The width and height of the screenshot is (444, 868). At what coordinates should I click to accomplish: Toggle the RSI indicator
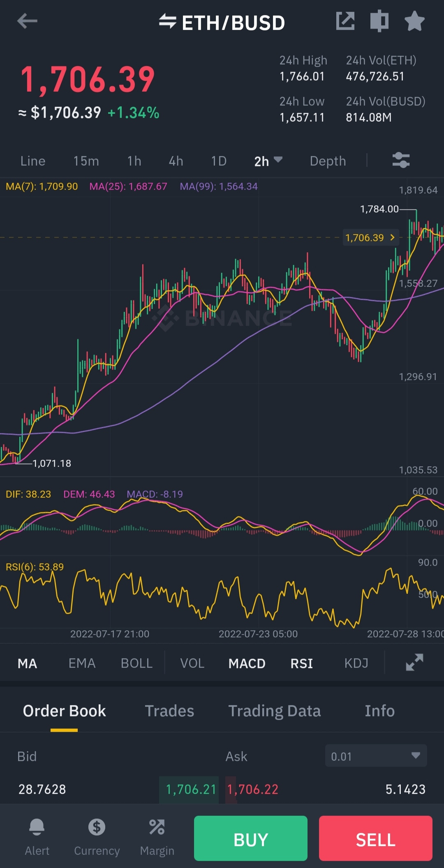tap(302, 663)
